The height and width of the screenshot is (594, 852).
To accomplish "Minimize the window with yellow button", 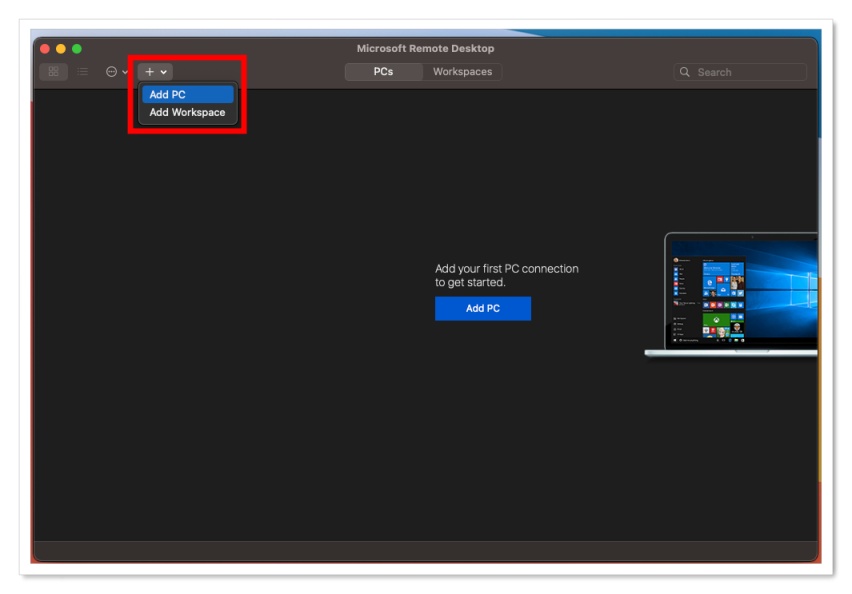I will pos(61,49).
